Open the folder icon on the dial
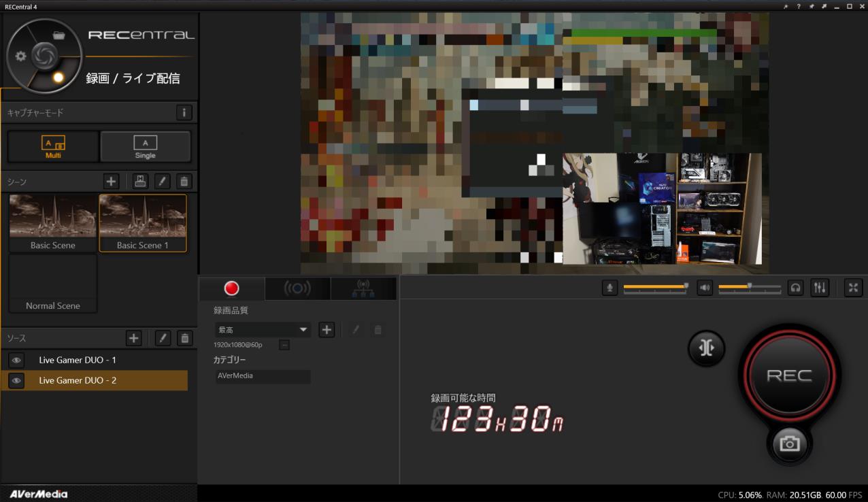The width and height of the screenshot is (868, 502). [x=59, y=35]
